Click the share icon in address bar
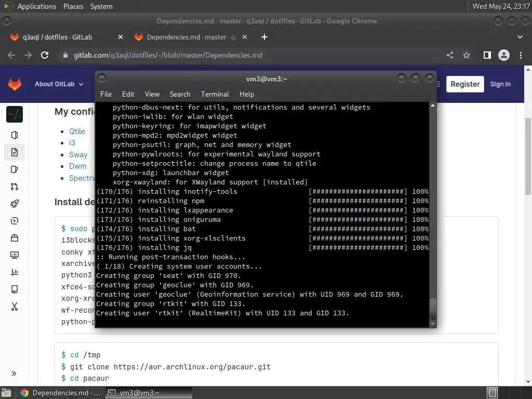532x399 pixels. (x=450, y=55)
